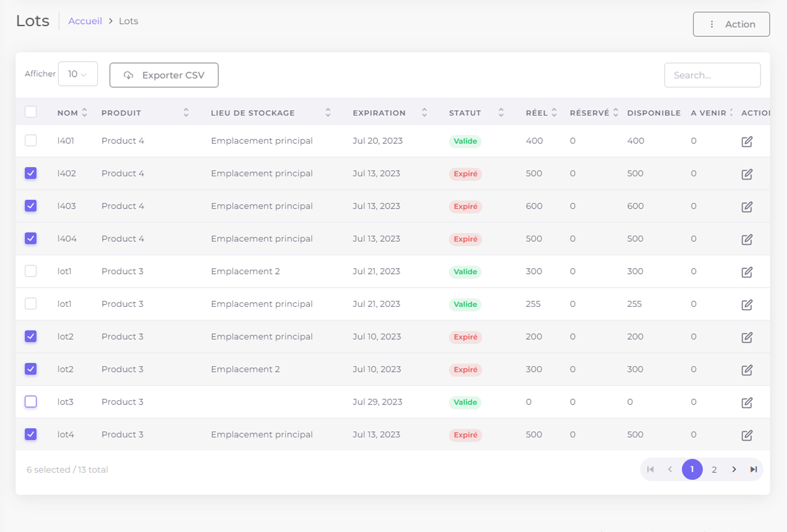Sort by Statut column arrows
Image resolution: width=787 pixels, height=532 pixels.
pos(501,113)
